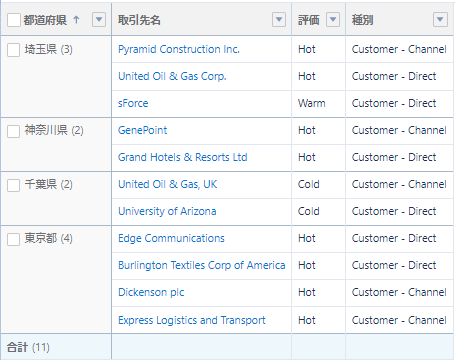Open Grand Hotels & Resorts Ltd link

point(183,157)
